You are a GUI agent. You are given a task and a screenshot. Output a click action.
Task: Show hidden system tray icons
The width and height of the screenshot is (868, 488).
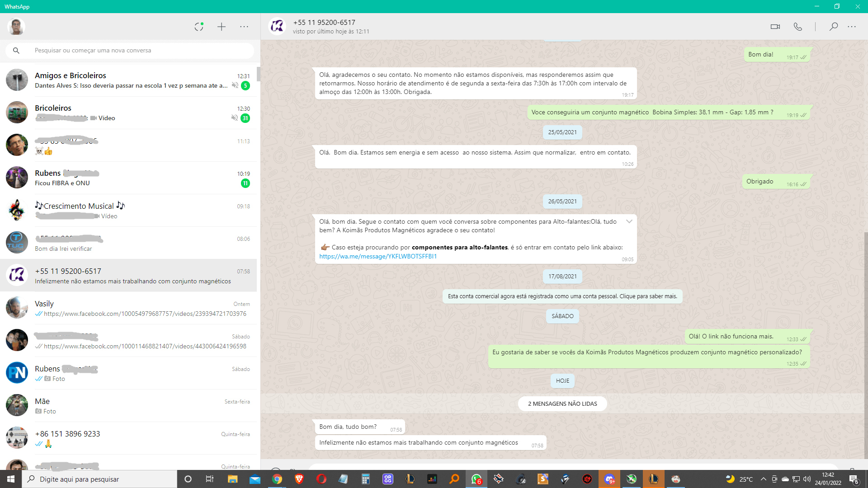764,479
